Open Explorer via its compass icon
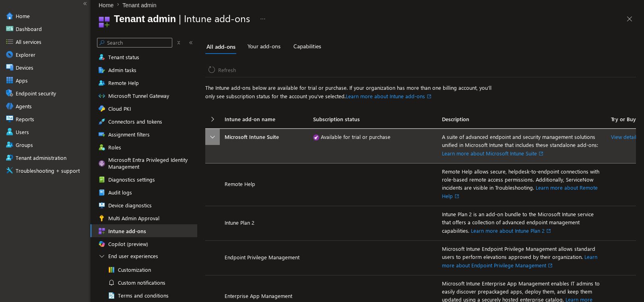The height and width of the screenshot is (302, 644). click(10, 55)
